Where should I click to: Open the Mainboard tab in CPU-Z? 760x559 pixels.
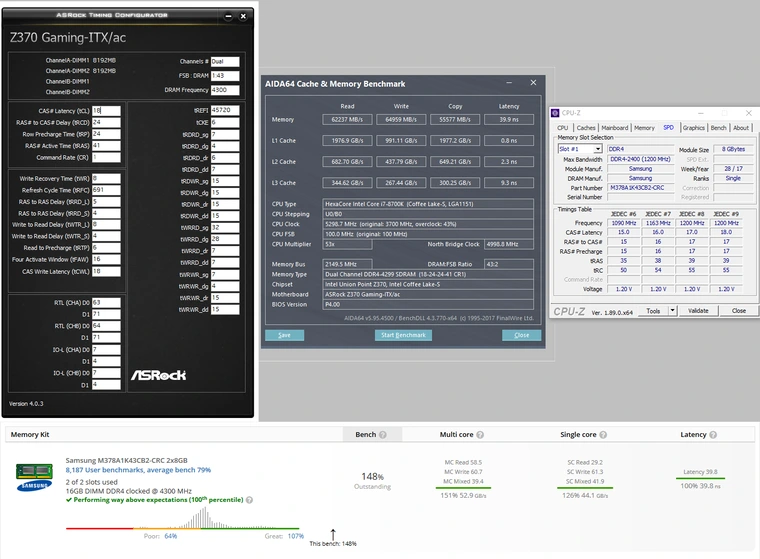(615, 128)
